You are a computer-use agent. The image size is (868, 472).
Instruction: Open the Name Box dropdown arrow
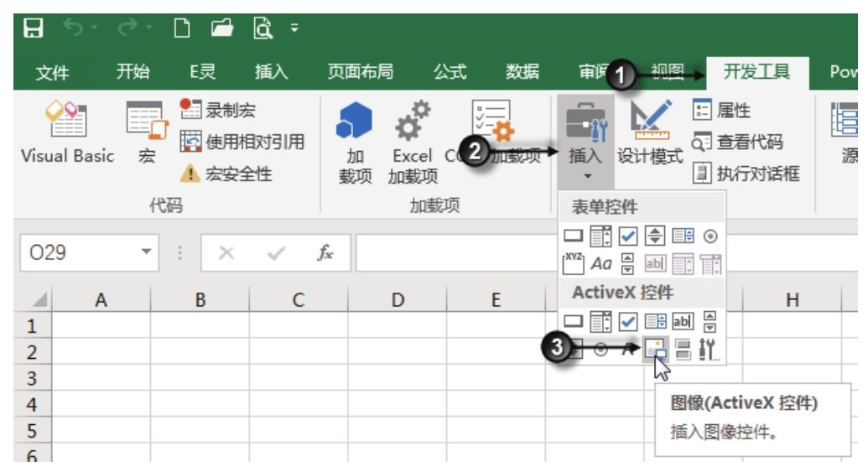click(147, 252)
